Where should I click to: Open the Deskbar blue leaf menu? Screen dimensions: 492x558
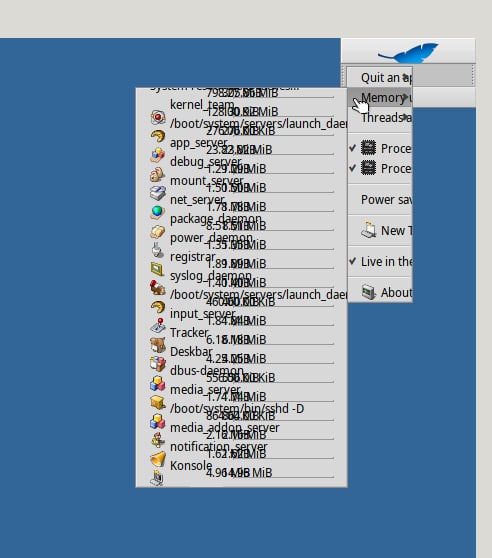[408, 52]
